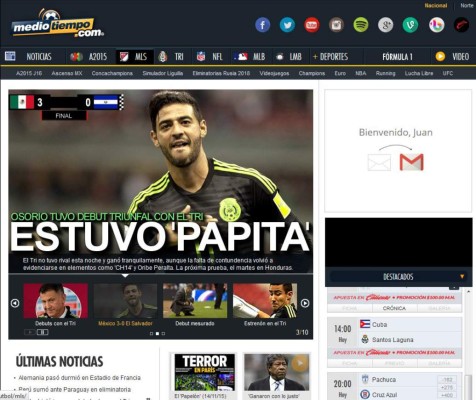
Task: Open the LMB menu item
Action: [x=295, y=57]
